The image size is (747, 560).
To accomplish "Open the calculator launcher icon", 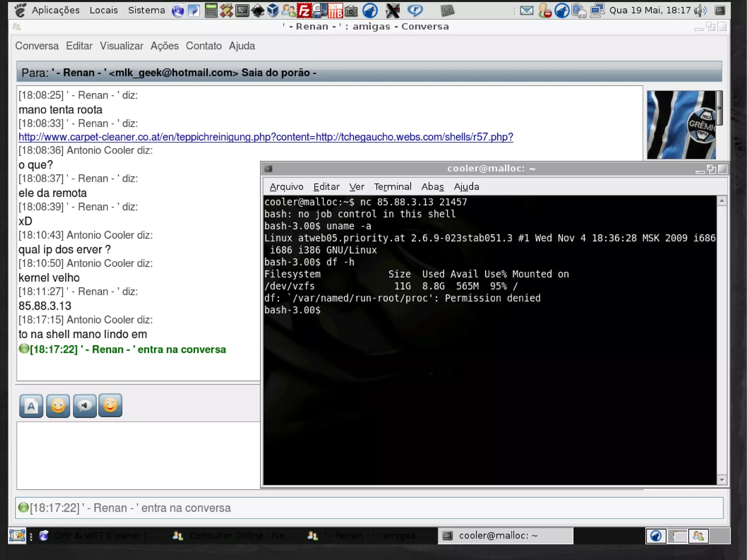I will [211, 11].
